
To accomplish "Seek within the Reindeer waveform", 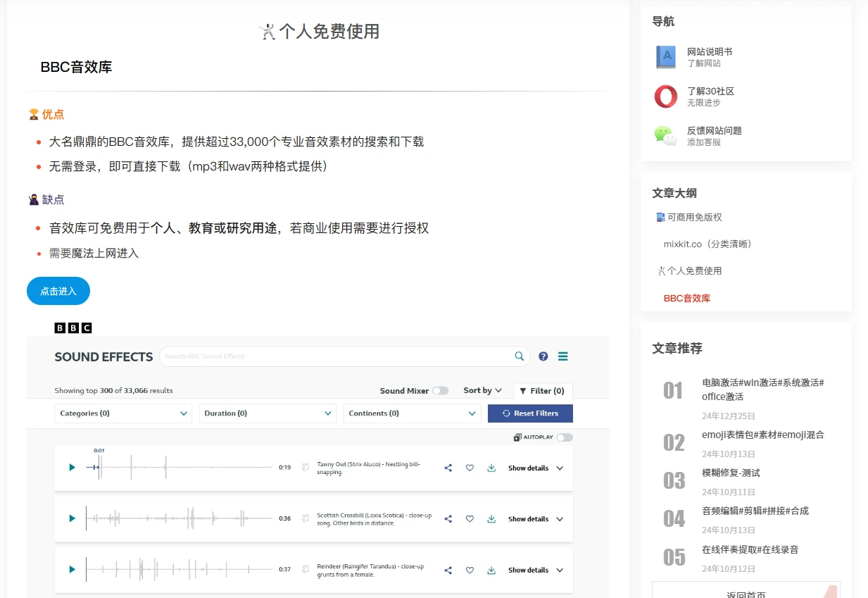I will 179,569.
